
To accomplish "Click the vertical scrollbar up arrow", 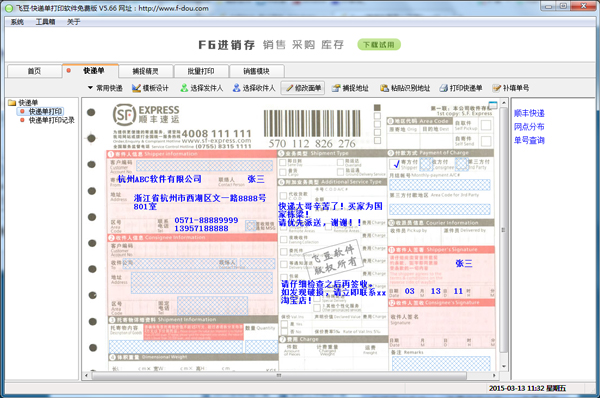I will point(504,103).
